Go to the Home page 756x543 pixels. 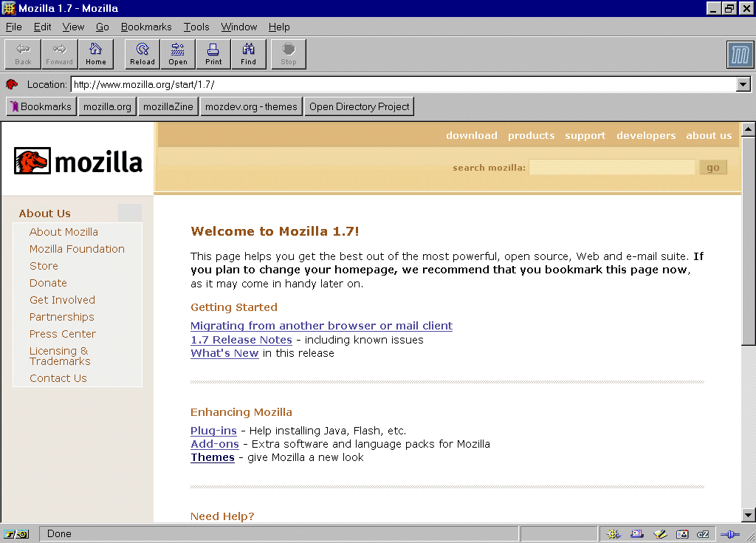95,54
